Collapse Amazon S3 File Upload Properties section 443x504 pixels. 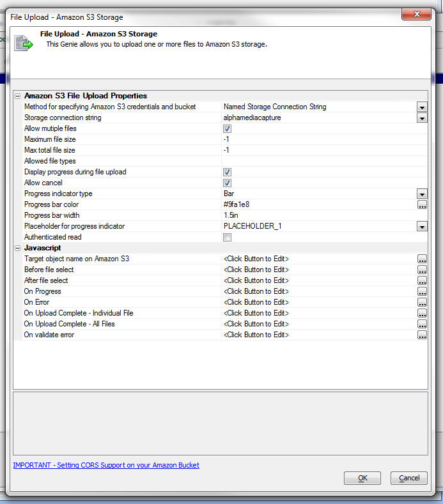click(x=18, y=96)
